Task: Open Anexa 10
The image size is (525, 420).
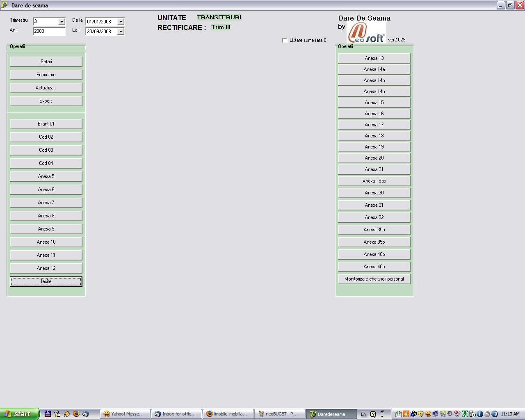Action: point(46,242)
